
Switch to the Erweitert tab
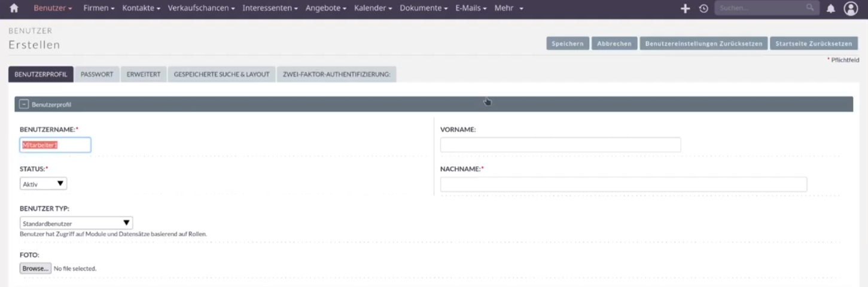pos(144,74)
